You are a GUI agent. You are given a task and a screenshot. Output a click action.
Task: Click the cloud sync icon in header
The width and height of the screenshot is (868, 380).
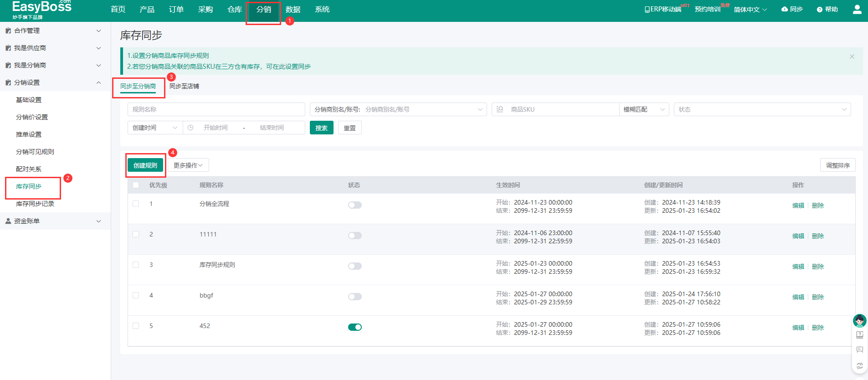[784, 9]
